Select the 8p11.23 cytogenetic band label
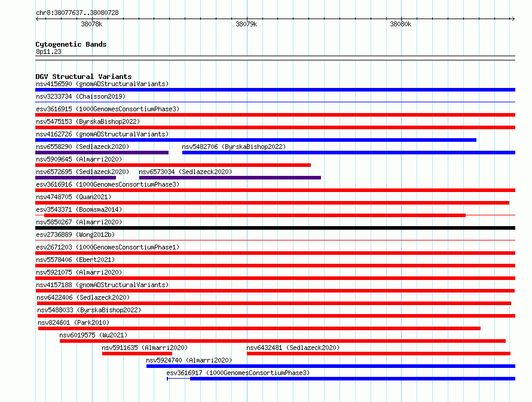The height and width of the screenshot is (402, 532). pos(48,51)
